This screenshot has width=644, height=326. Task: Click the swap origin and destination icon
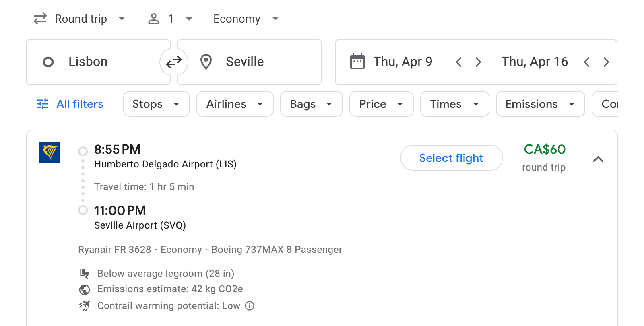(173, 62)
